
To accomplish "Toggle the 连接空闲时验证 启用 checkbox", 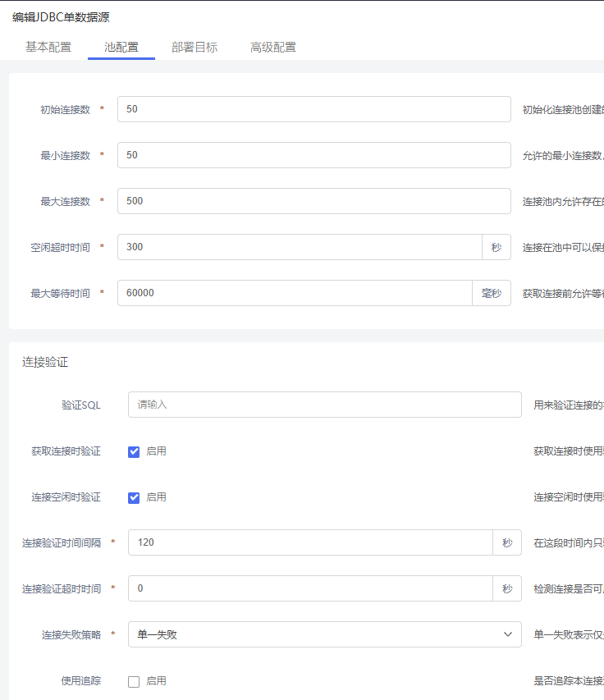I will point(134,498).
